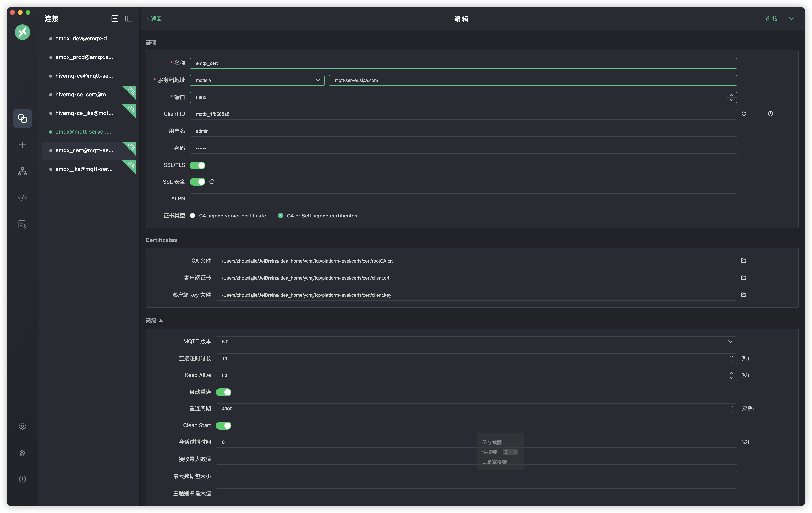This screenshot has width=812, height=513.
Task: Click the 密码 password field
Action: coord(463,148)
